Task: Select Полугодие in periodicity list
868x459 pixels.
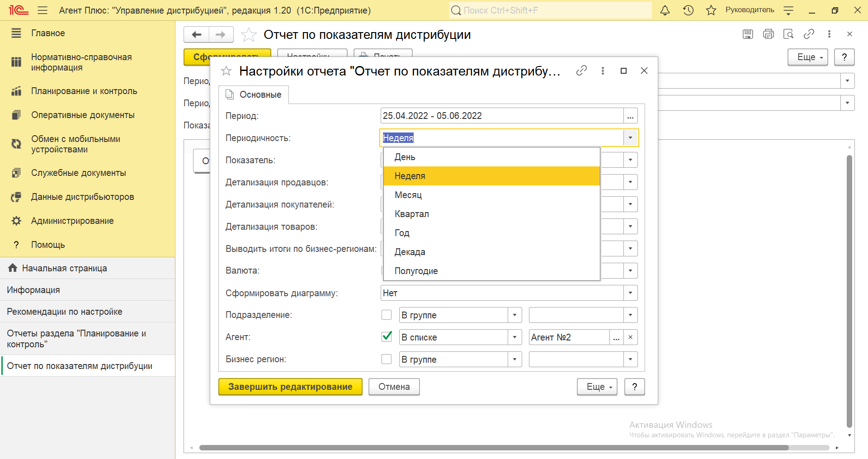Action: (x=491, y=271)
